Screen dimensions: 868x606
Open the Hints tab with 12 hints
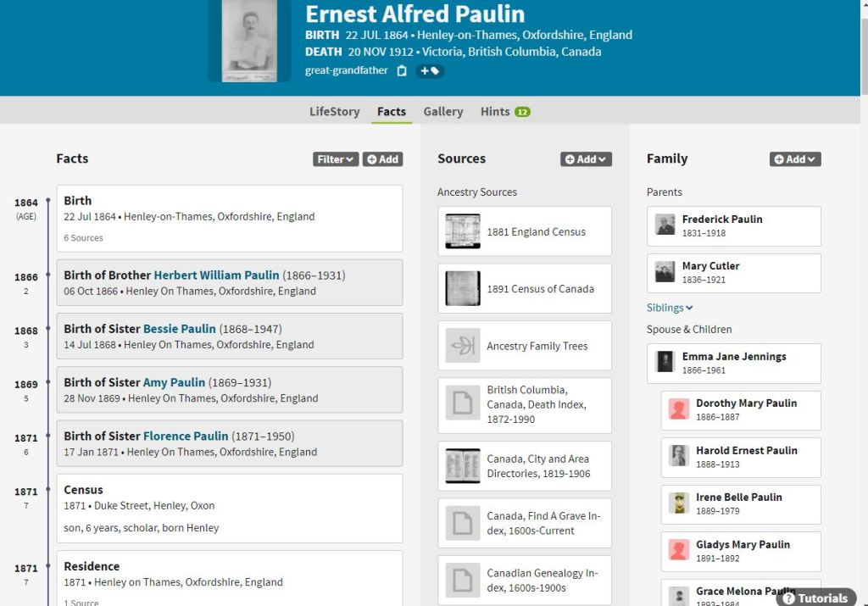pos(504,112)
